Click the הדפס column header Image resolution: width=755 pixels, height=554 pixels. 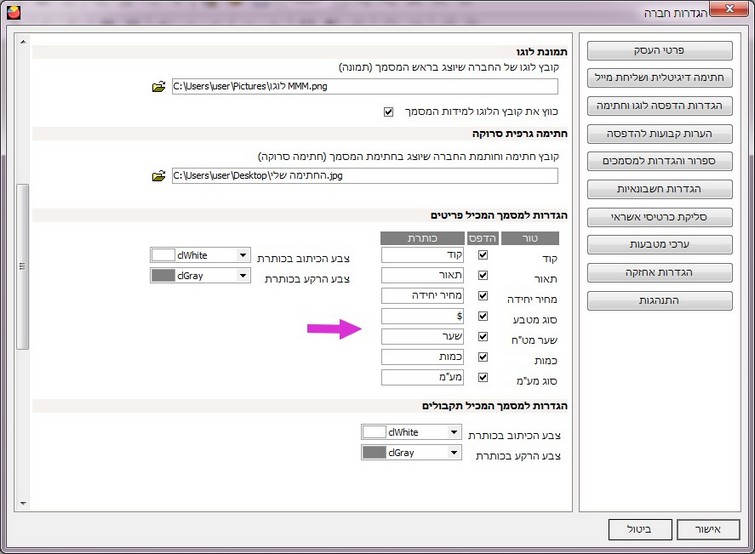[482, 238]
